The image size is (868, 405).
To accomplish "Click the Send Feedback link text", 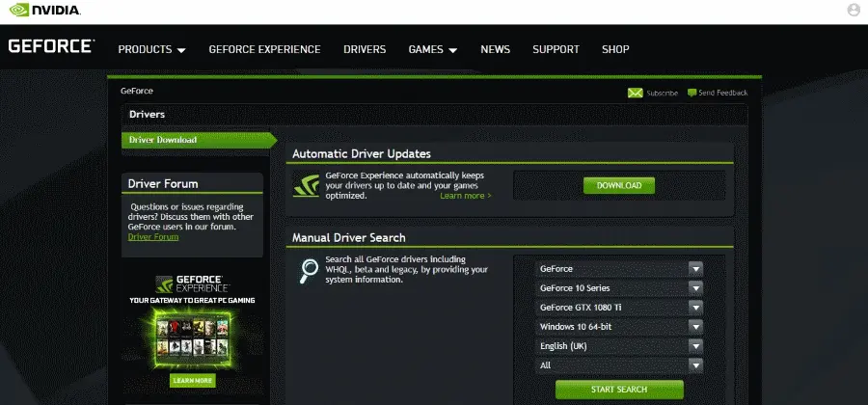I will point(723,93).
